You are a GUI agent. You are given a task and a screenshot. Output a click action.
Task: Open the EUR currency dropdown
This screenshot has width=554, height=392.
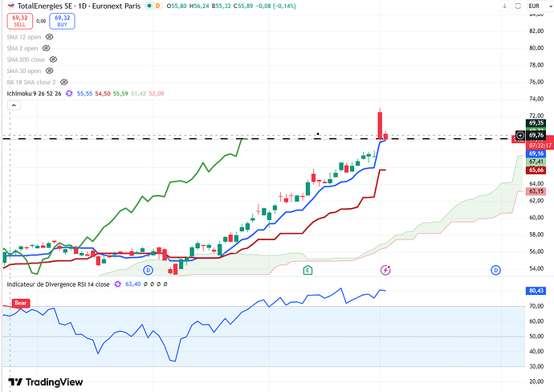pos(533,6)
